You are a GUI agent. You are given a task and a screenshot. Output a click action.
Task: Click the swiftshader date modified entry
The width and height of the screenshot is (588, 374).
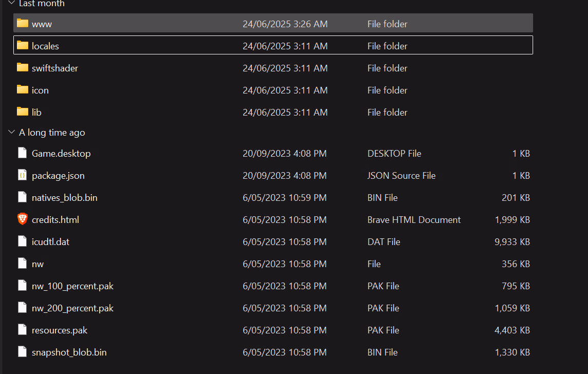coord(285,68)
